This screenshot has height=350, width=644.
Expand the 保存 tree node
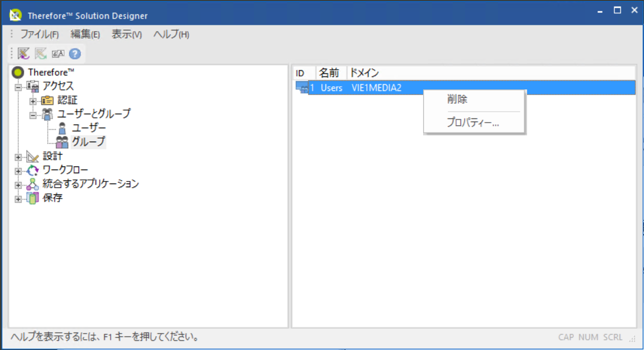[19, 199]
